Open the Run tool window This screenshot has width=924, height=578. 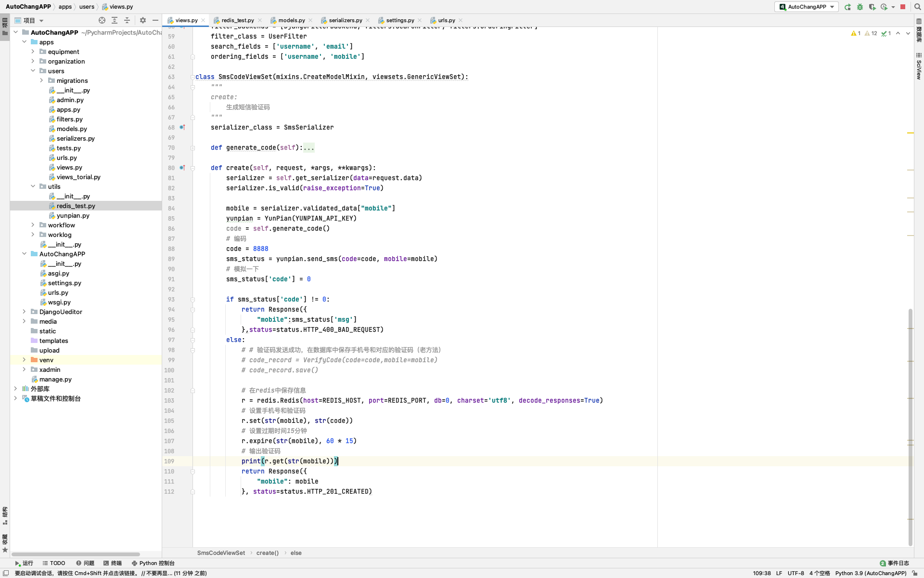(x=24, y=563)
